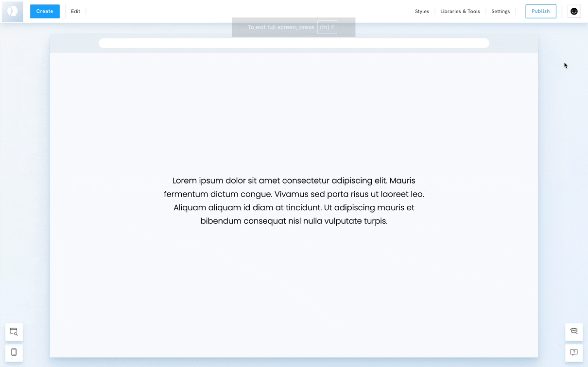Open Libraries & Tools
588x367 pixels.
click(x=460, y=11)
